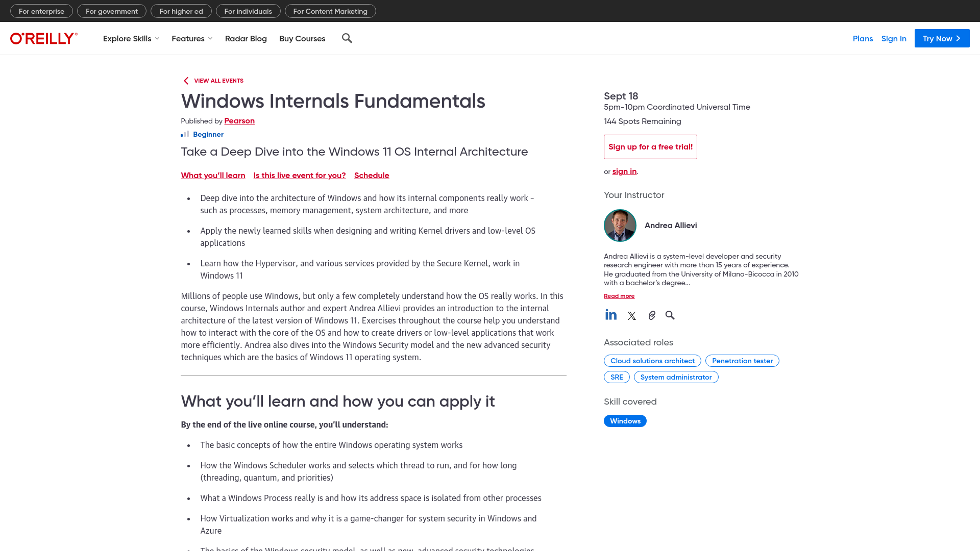Click the 144 Spots Remaining text
The height and width of the screenshot is (551, 980).
[x=642, y=121]
